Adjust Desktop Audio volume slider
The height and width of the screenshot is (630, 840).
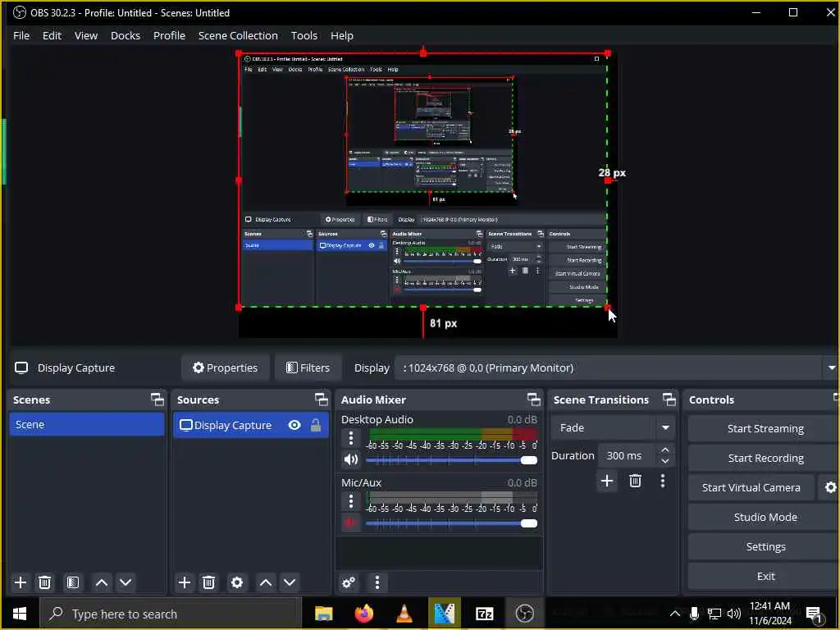tap(452, 460)
